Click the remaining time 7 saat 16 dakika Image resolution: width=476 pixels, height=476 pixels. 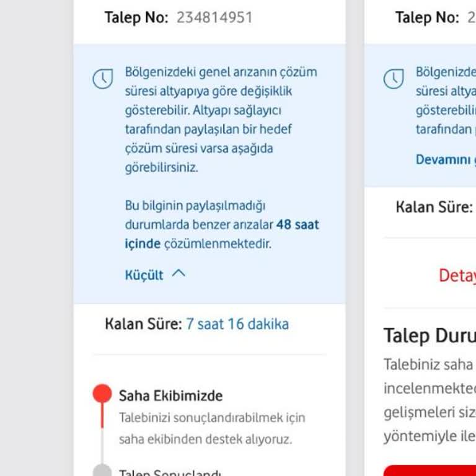237,324
